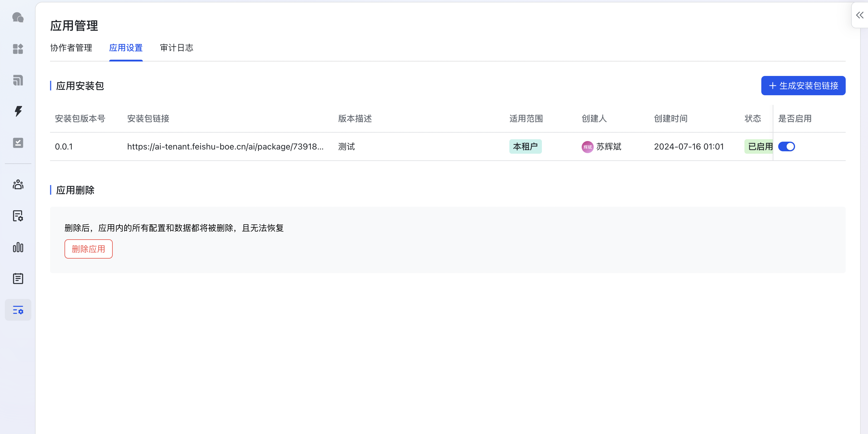Click the 测试 version description cell
The width and height of the screenshot is (868, 434).
tap(346, 146)
